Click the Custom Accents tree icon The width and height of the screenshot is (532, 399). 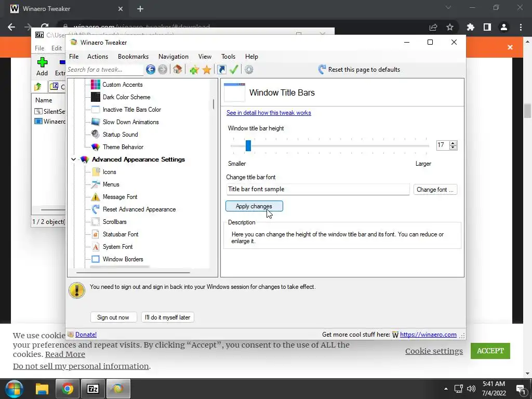pyautogui.click(x=96, y=85)
